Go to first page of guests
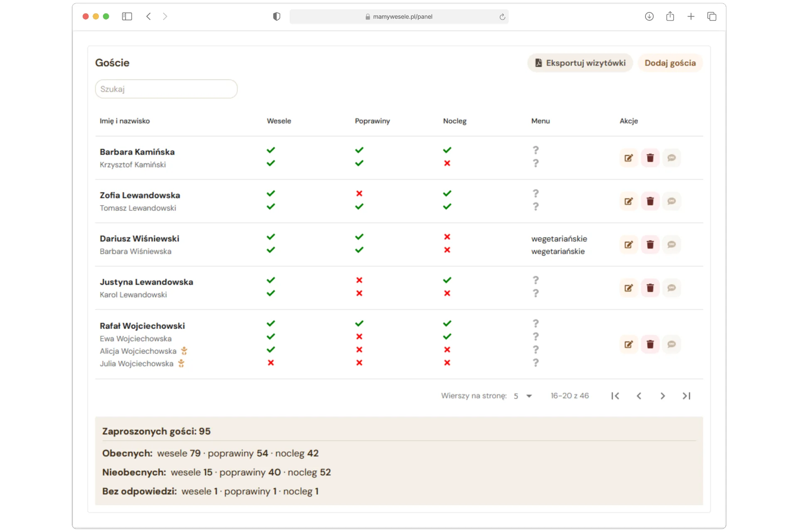 click(615, 396)
